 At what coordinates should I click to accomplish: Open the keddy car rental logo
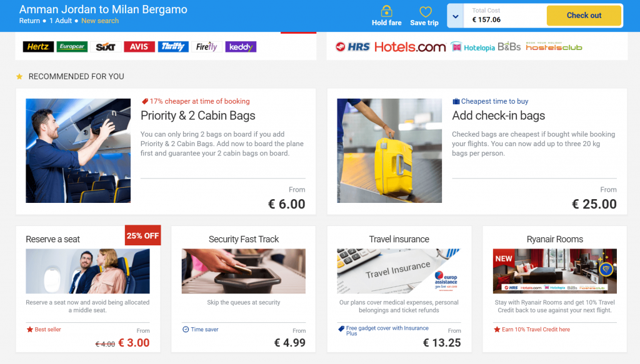point(241,47)
